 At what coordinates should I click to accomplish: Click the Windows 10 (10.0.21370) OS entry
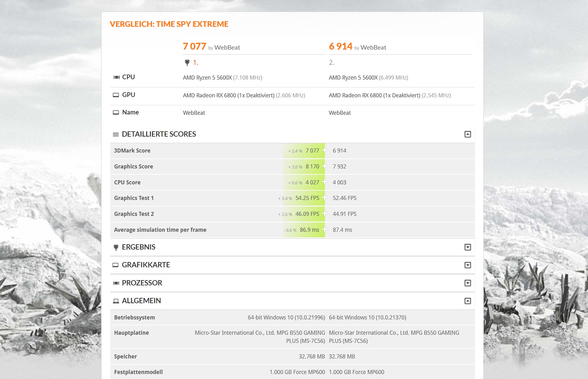[368, 318]
